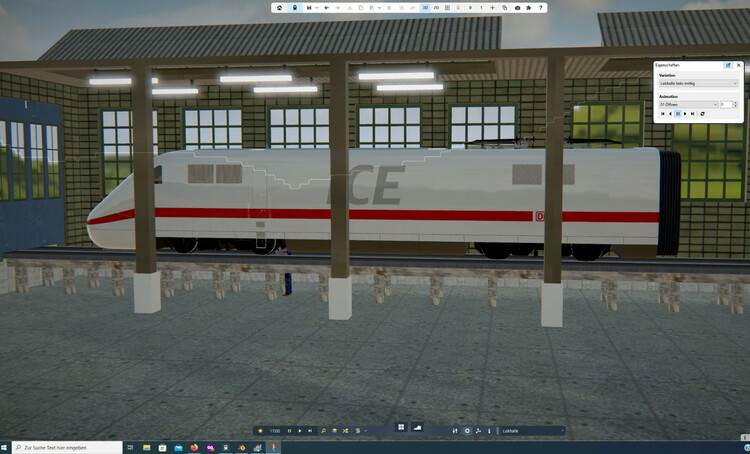Open the green script icon in bottom bar
Image resolution: width=750 pixels, height=454 pixels.
(x=358, y=431)
